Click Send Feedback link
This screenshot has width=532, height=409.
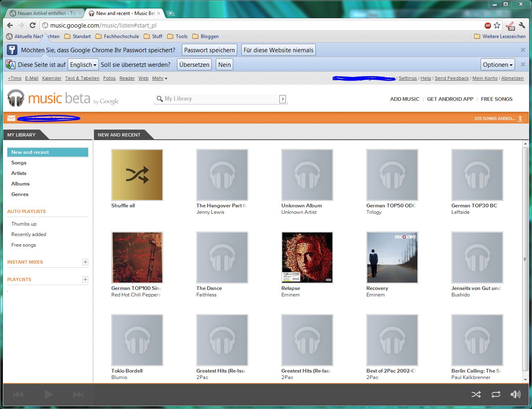point(452,78)
